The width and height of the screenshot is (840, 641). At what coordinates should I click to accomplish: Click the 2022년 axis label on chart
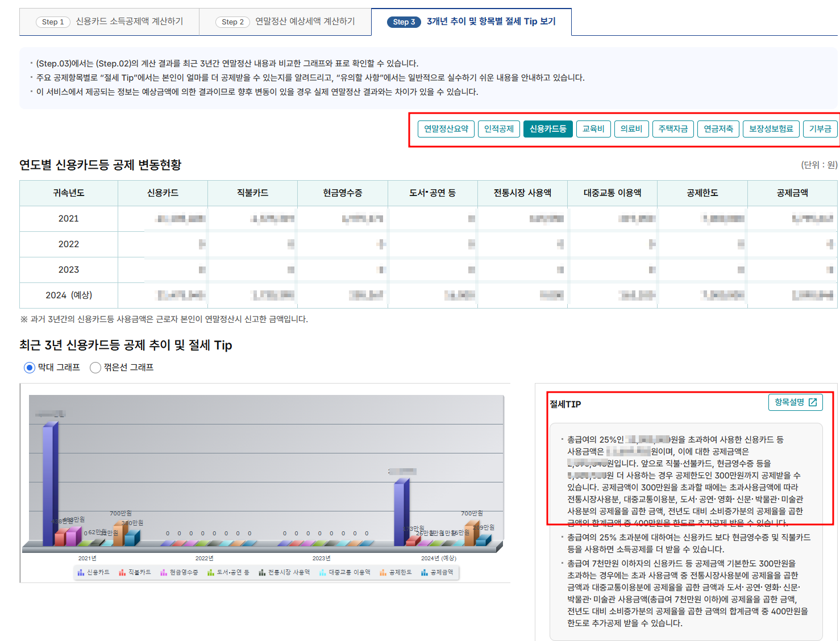pyautogui.click(x=204, y=559)
